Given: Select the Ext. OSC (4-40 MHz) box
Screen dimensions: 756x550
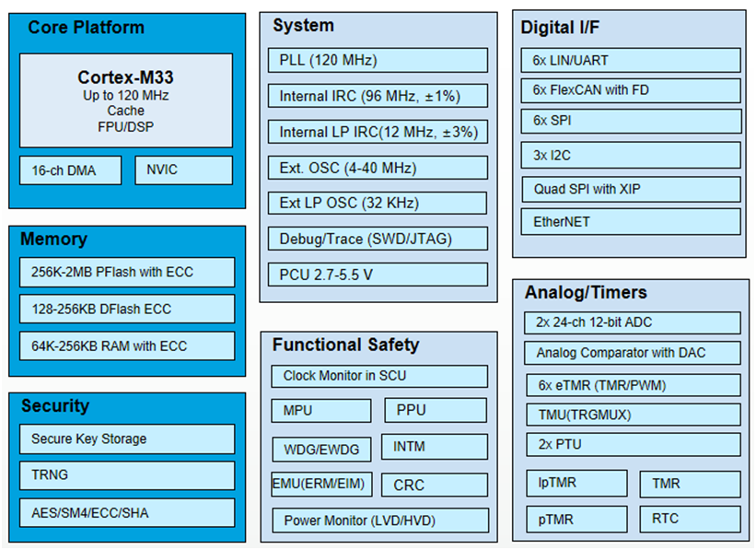Looking at the screenshot, I should click(x=378, y=168).
